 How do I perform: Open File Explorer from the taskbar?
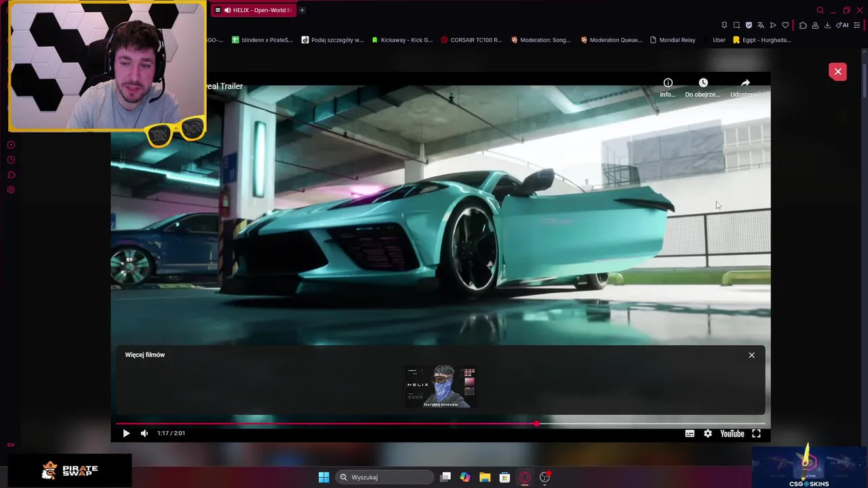[x=485, y=477]
